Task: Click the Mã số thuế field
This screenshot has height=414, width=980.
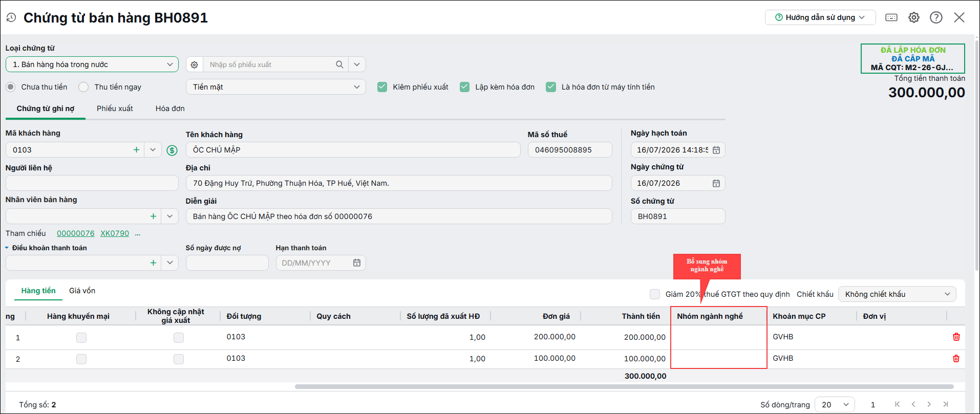Action: click(570, 150)
